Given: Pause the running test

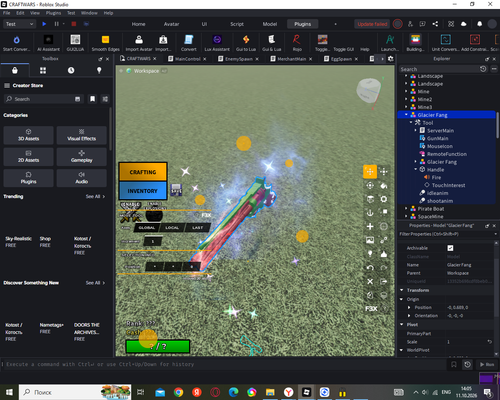Looking at the screenshot, I should (56, 24).
